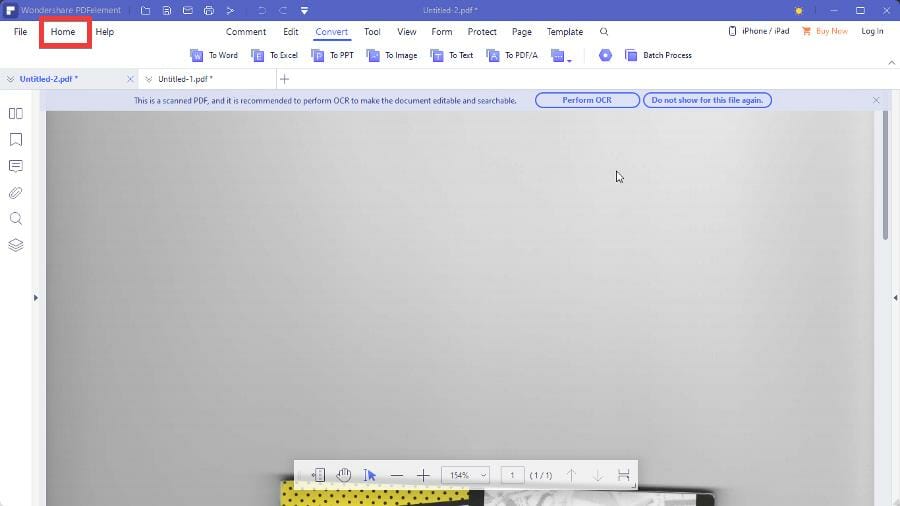Convert PDF using To PPT
The width and height of the screenshot is (900, 506).
[332, 55]
